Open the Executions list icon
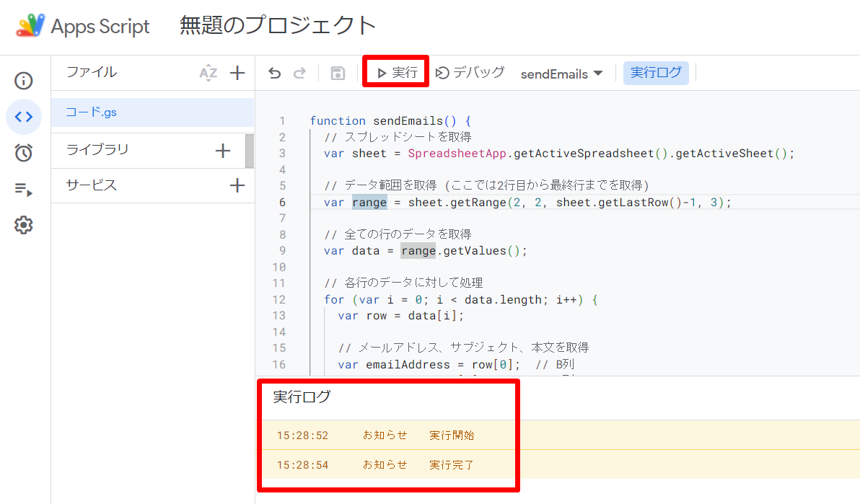Viewport: 860px width, 504px height. tap(24, 189)
